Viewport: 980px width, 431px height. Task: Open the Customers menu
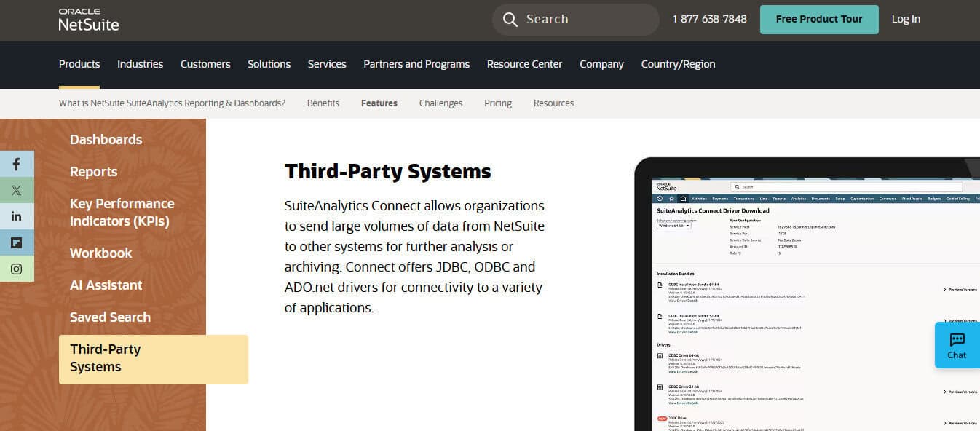click(205, 64)
